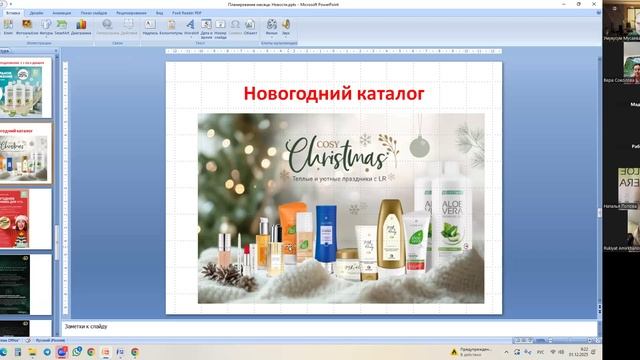Open Microsoft Edge from the taskbar

[x=3, y=352]
